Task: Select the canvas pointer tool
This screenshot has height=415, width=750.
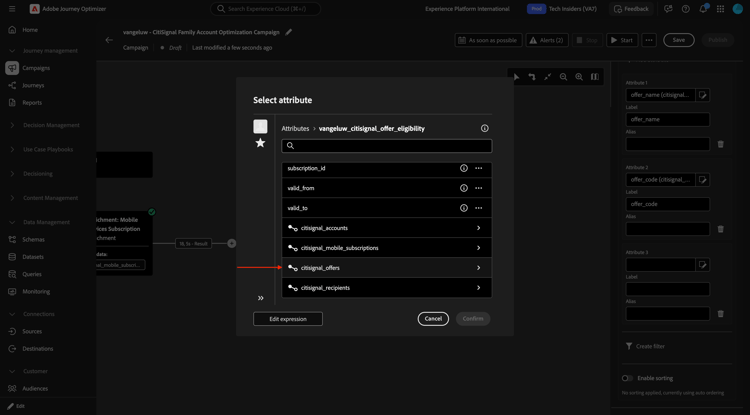Action: [517, 76]
